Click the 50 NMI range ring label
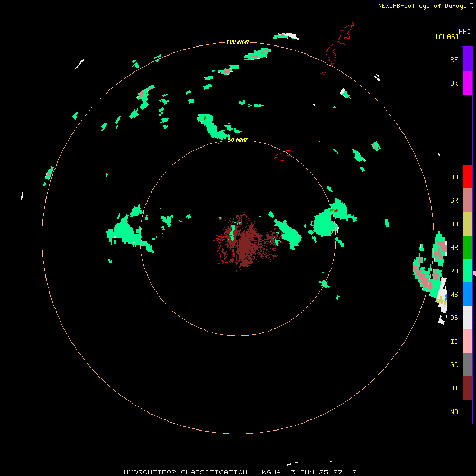The image size is (476, 476). tap(237, 140)
